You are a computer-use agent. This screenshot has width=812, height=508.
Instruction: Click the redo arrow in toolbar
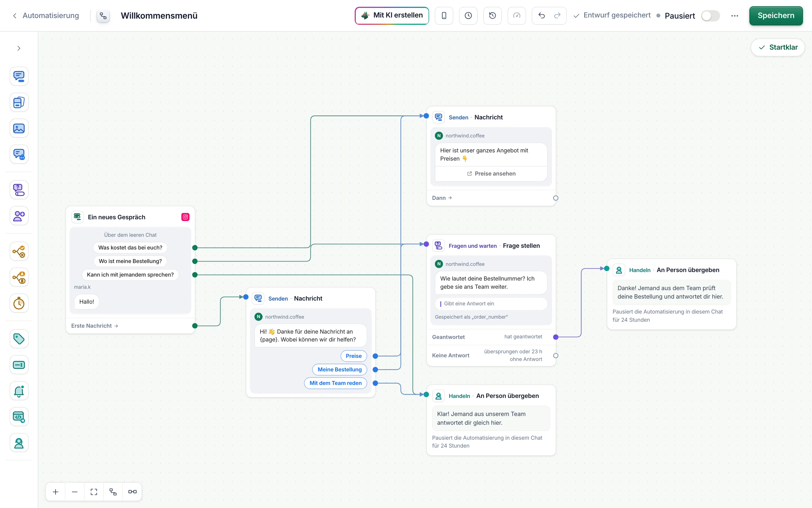click(x=557, y=16)
